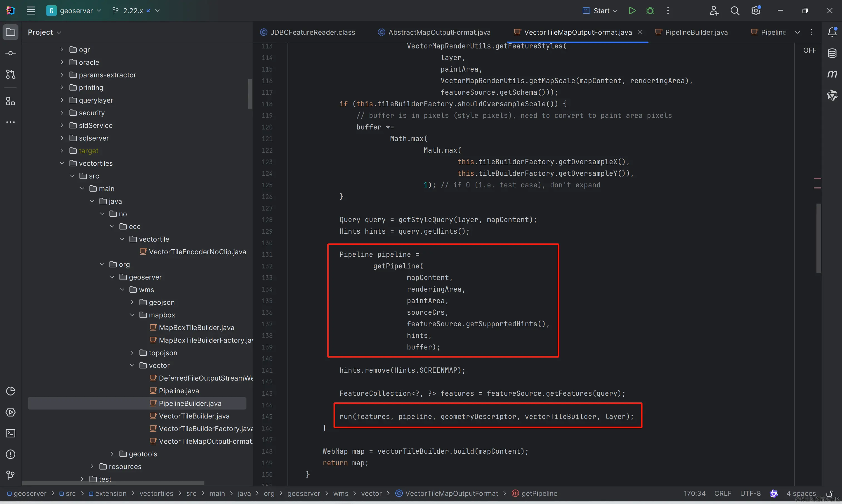Close VectorTileMapOutputFormat.java tab
Image resolution: width=842 pixels, height=504 pixels.
pyautogui.click(x=640, y=32)
